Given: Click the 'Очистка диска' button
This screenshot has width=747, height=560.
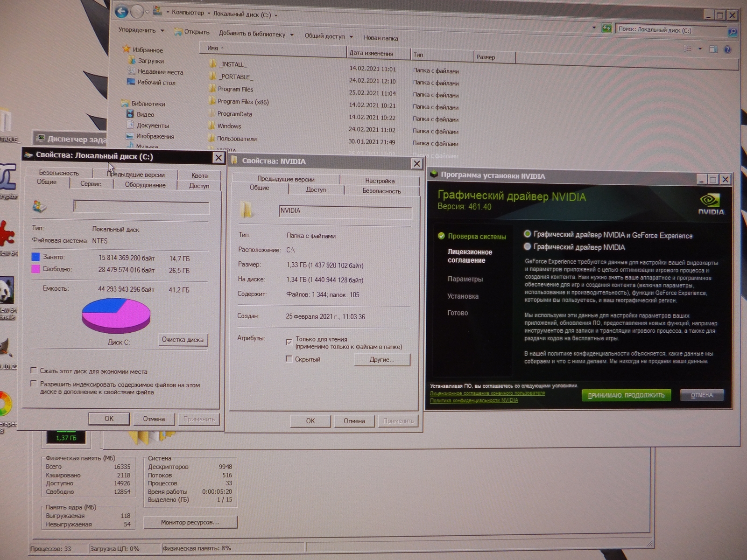Looking at the screenshot, I should coord(183,340).
